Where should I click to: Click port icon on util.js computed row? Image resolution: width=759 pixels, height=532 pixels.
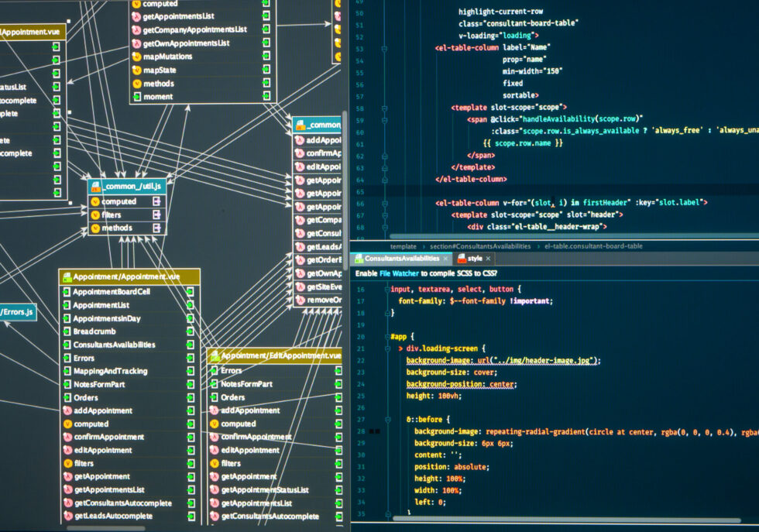click(156, 201)
